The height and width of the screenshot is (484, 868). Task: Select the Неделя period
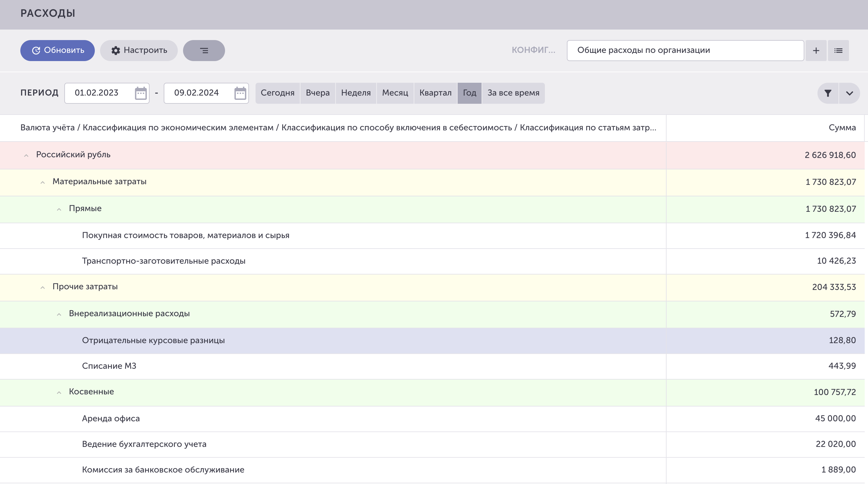(356, 93)
